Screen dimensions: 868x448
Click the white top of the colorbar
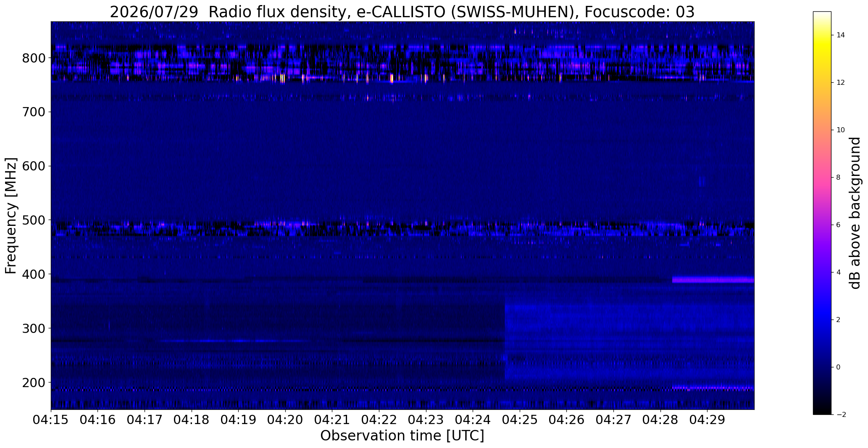tap(822, 15)
